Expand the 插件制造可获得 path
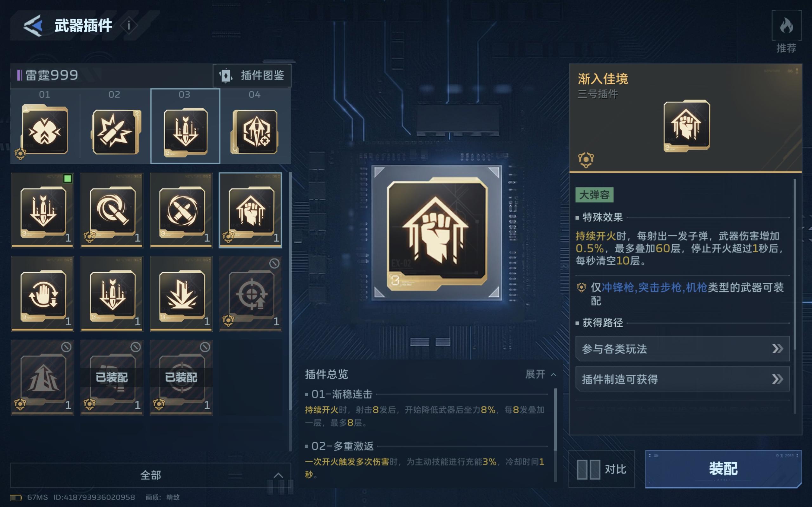Viewport: 812px width, 507px height. pyautogui.click(x=683, y=379)
